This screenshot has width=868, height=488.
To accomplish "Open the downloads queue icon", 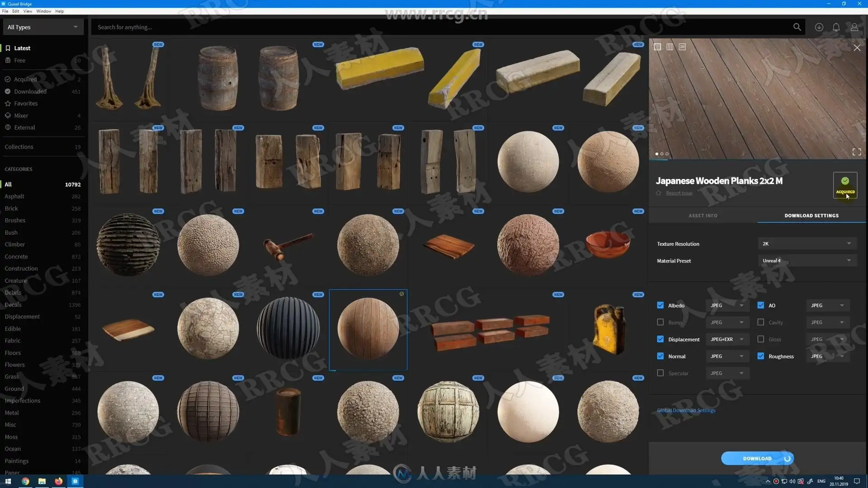I will tap(819, 27).
